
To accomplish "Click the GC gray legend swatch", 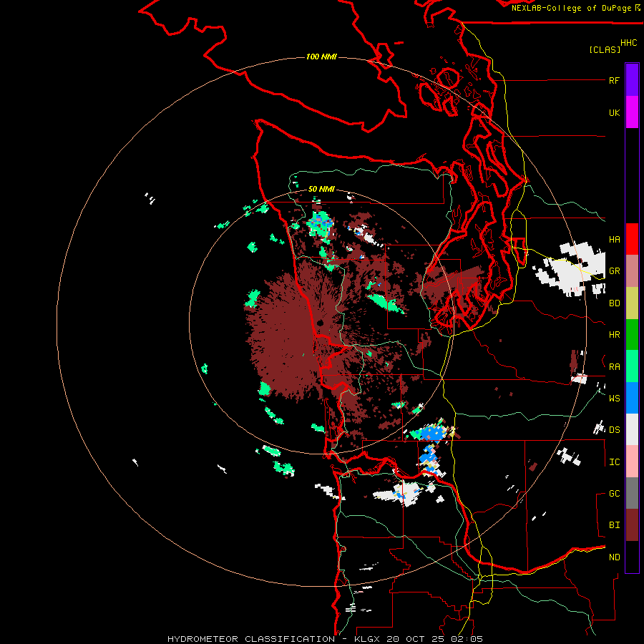I will click(632, 493).
